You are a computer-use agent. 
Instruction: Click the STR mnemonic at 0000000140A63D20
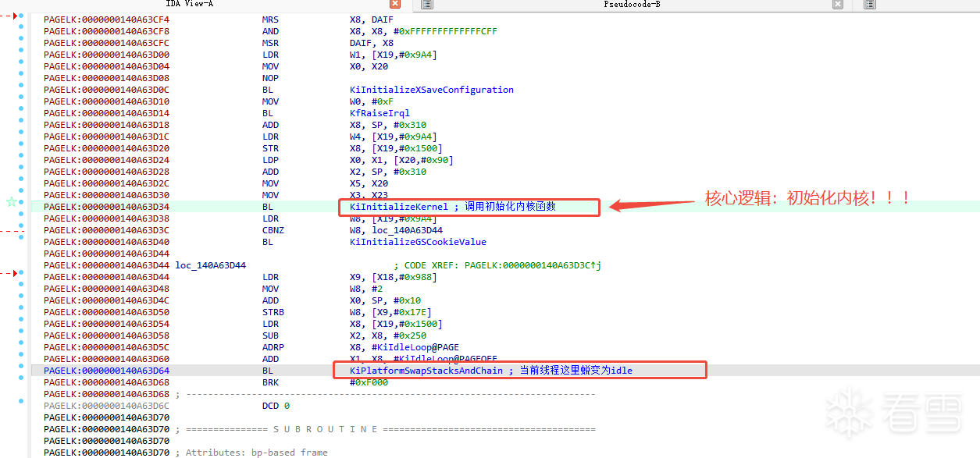(270, 148)
